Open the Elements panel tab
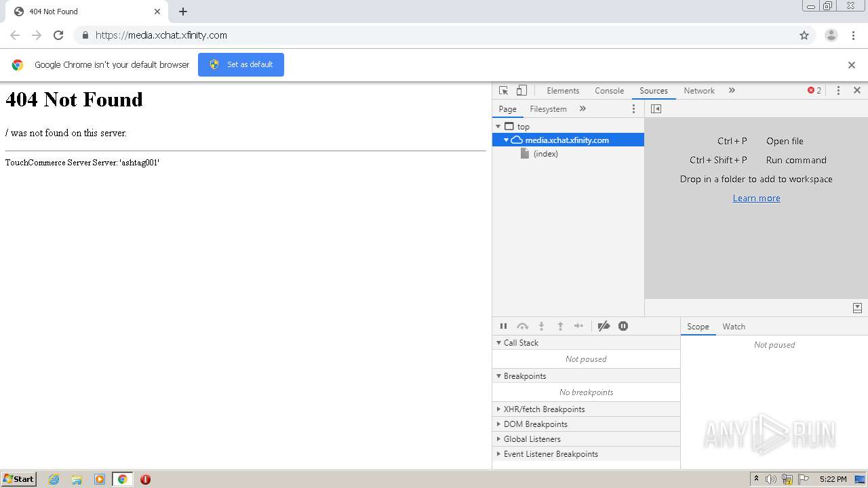Screen dimensions: 868x488 pyautogui.click(x=563, y=90)
